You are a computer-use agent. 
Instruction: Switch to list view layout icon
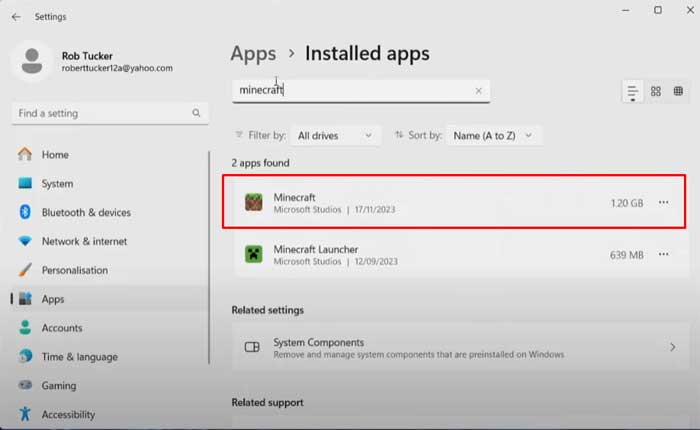point(632,91)
